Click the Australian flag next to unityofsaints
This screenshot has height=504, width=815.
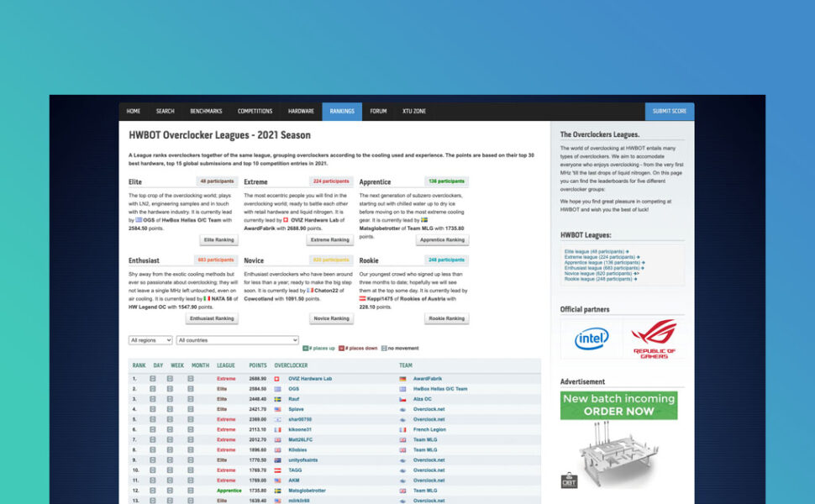(x=277, y=460)
